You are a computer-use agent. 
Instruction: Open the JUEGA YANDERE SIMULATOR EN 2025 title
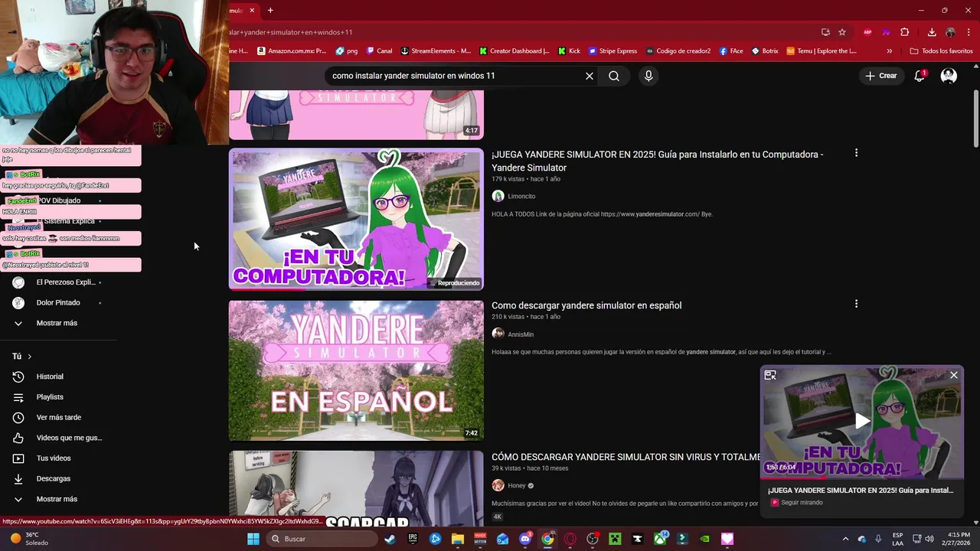coord(658,161)
